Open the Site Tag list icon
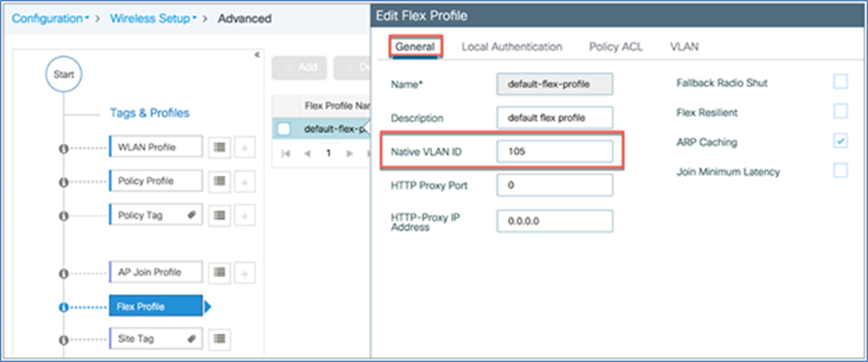Screen dimensions: 868x362 [x=219, y=339]
